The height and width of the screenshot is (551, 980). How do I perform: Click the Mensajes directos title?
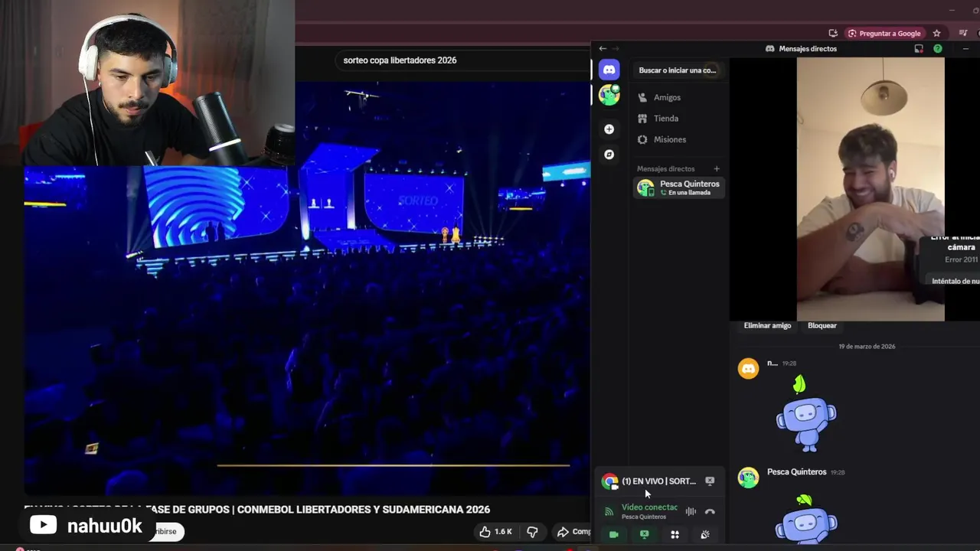click(x=807, y=48)
